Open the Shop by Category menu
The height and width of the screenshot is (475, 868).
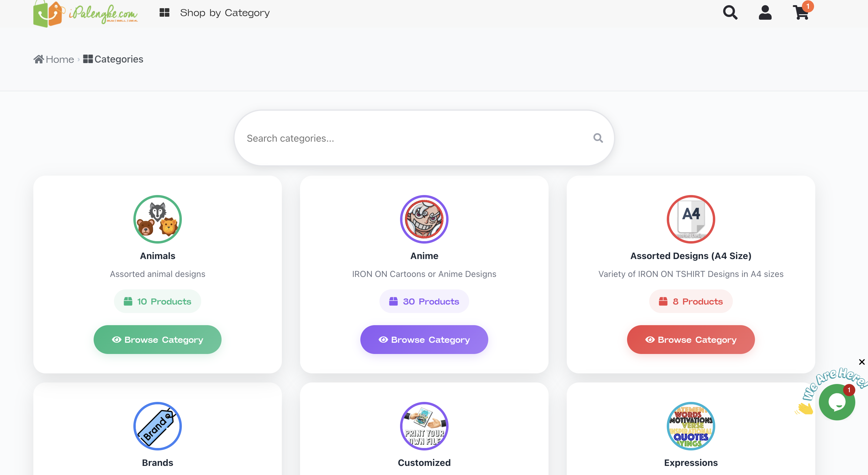[225, 13]
